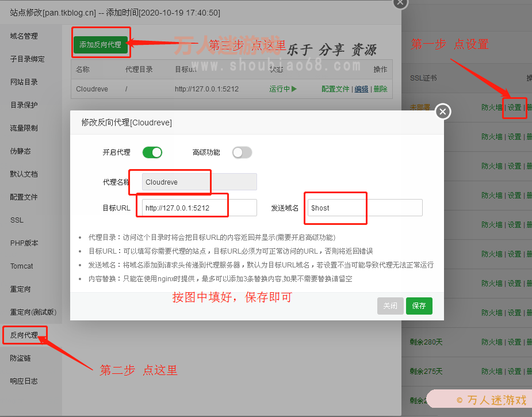Close the 修改反向代理 dialog with X icon
This screenshot has width=532, height=417.
pos(442,112)
